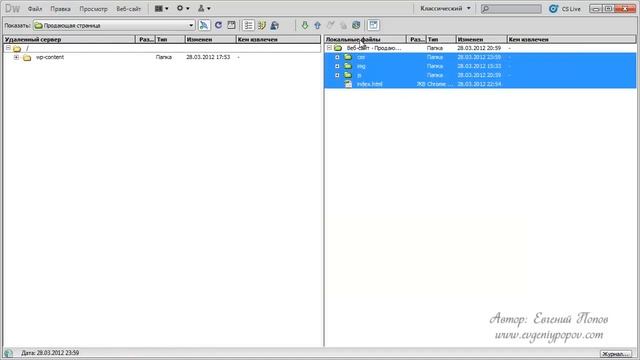
Task: Sort by Удаленный сервер column header
Action: coord(69,40)
